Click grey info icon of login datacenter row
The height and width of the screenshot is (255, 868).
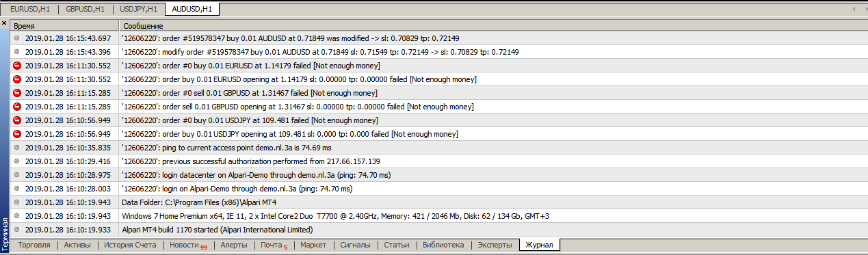17,175
